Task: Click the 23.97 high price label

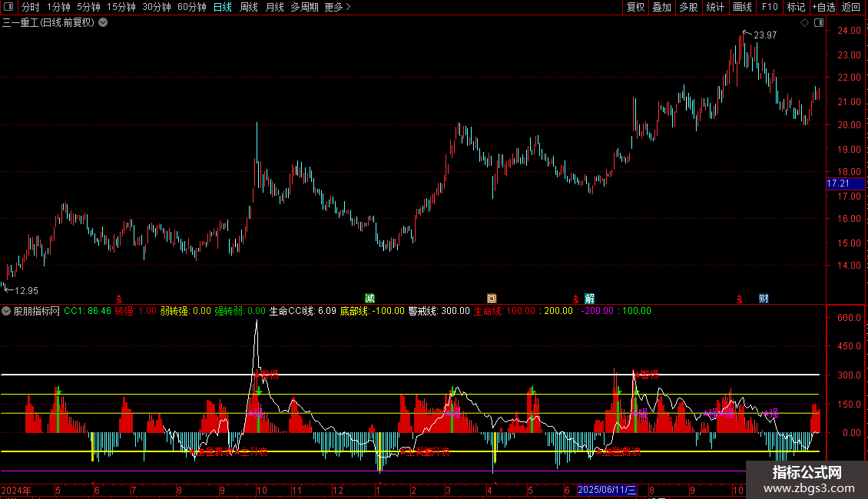Action: tap(765, 35)
